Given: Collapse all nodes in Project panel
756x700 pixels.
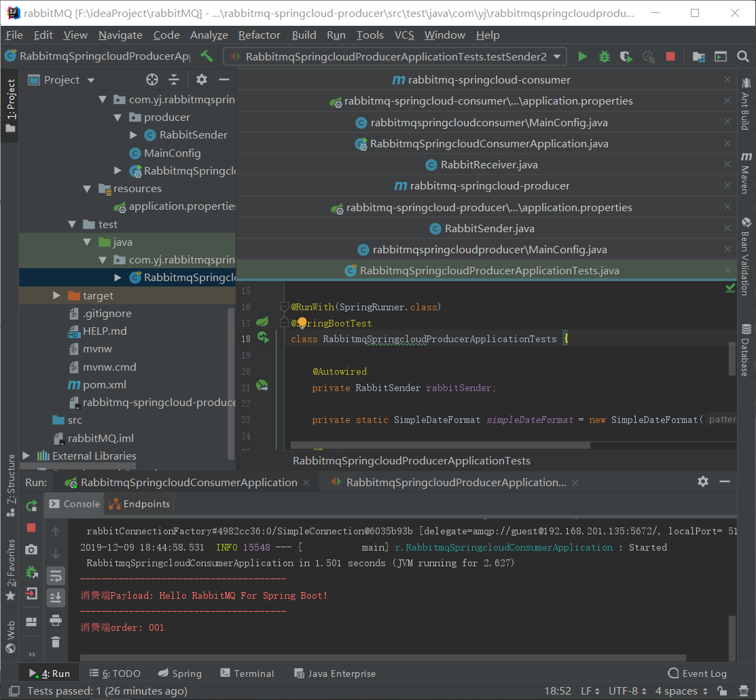Looking at the screenshot, I should click(174, 79).
